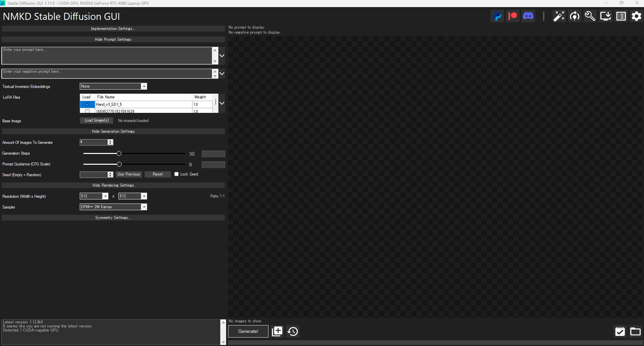Image resolution: width=644 pixels, height=346 pixels.
Task: Open the settings gear icon
Action: tap(636, 16)
